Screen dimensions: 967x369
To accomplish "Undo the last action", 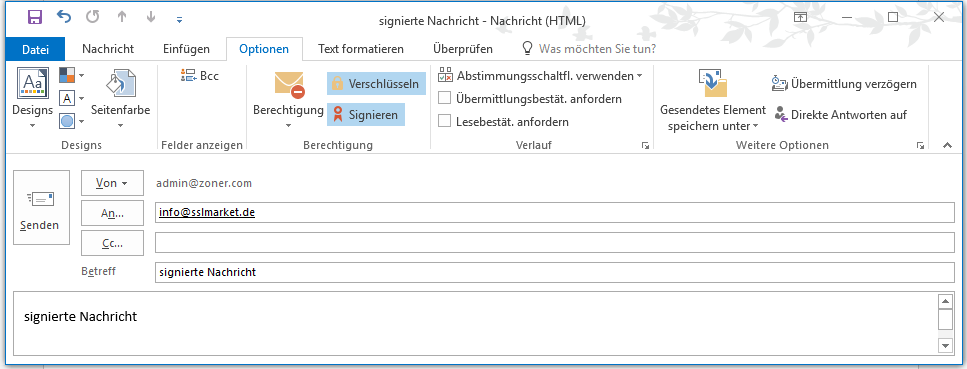I will click(x=64, y=17).
